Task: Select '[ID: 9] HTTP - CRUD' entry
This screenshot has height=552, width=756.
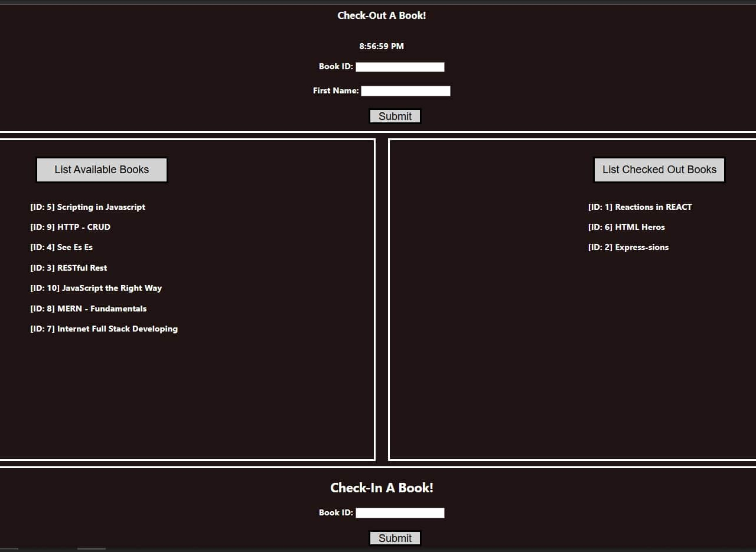Action: click(x=70, y=227)
